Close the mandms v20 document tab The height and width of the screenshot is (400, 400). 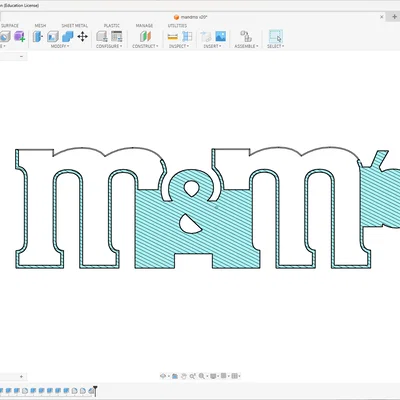(382, 17)
